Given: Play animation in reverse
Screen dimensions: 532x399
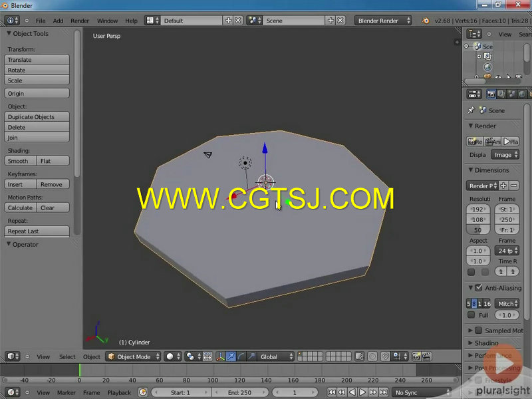Looking at the screenshot, I should (352, 392).
